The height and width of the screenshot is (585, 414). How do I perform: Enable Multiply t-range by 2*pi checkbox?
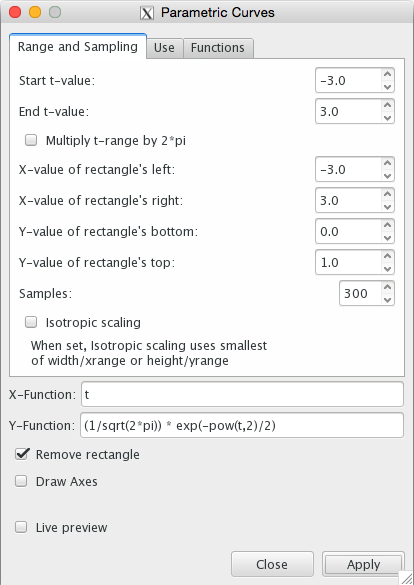point(31,140)
